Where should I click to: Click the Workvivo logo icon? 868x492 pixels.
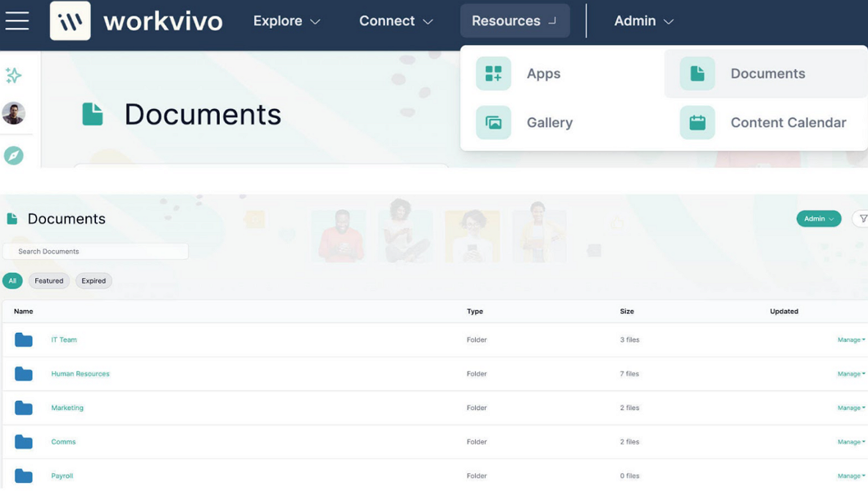(71, 21)
